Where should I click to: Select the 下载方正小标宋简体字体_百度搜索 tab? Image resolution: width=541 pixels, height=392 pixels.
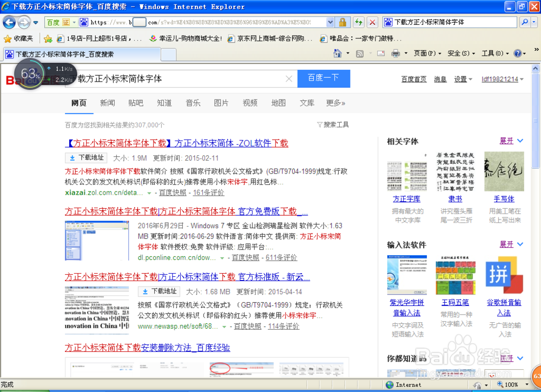pyautogui.click(x=82, y=54)
